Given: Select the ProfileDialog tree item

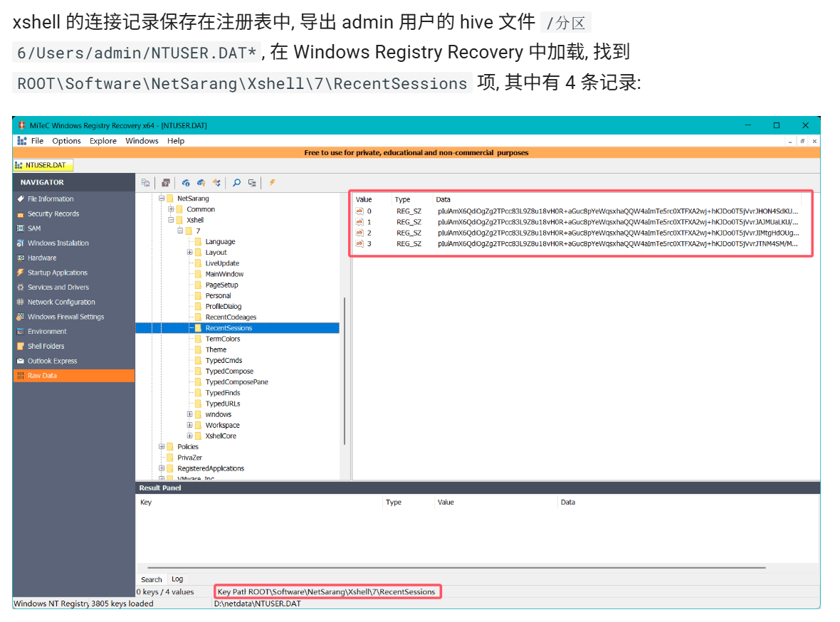Looking at the screenshot, I should click(224, 307).
